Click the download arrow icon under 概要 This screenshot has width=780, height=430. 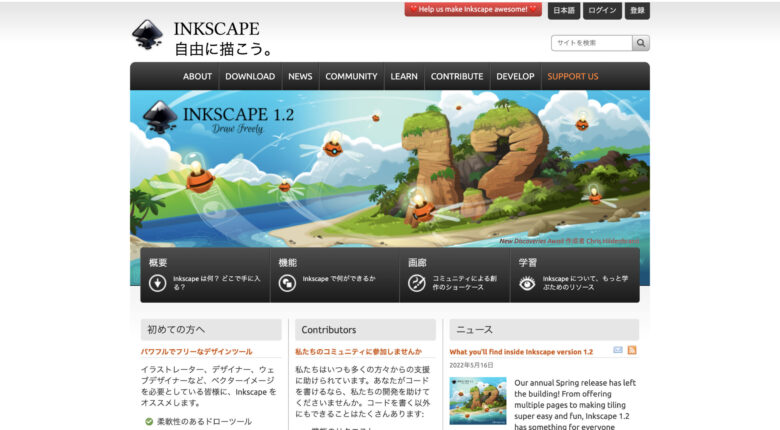[x=158, y=283]
